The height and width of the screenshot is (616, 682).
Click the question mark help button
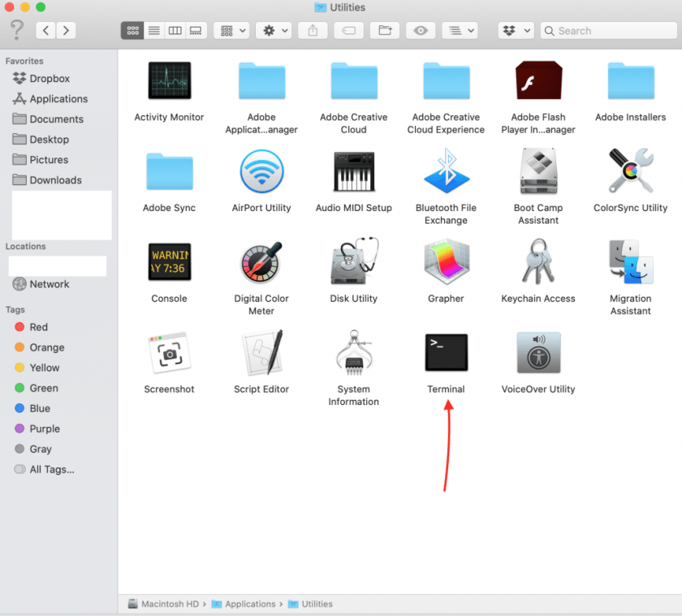[16, 30]
